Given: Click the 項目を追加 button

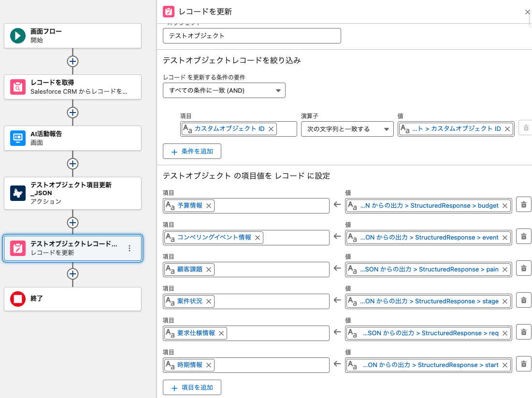Looking at the screenshot, I should [x=192, y=387].
